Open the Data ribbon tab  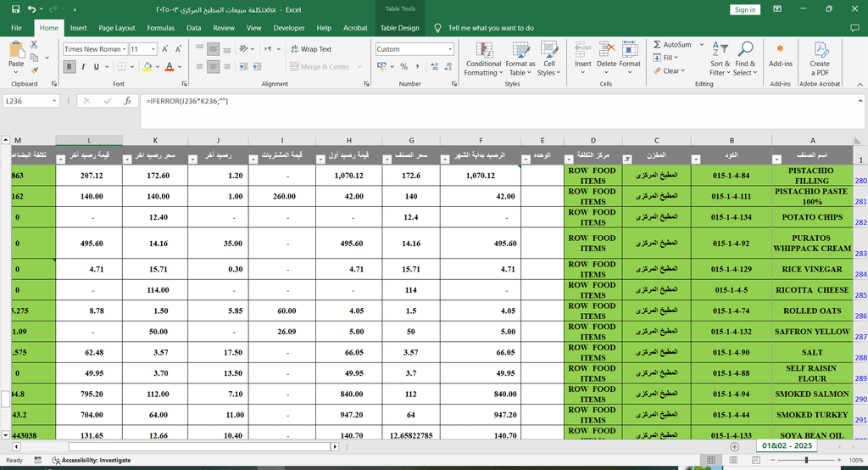[194, 28]
